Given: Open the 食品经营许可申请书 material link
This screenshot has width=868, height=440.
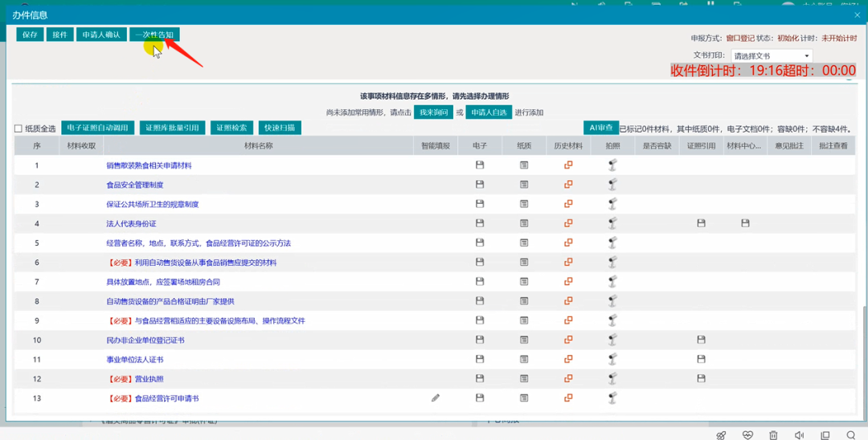Looking at the screenshot, I should click(x=166, y=398).
